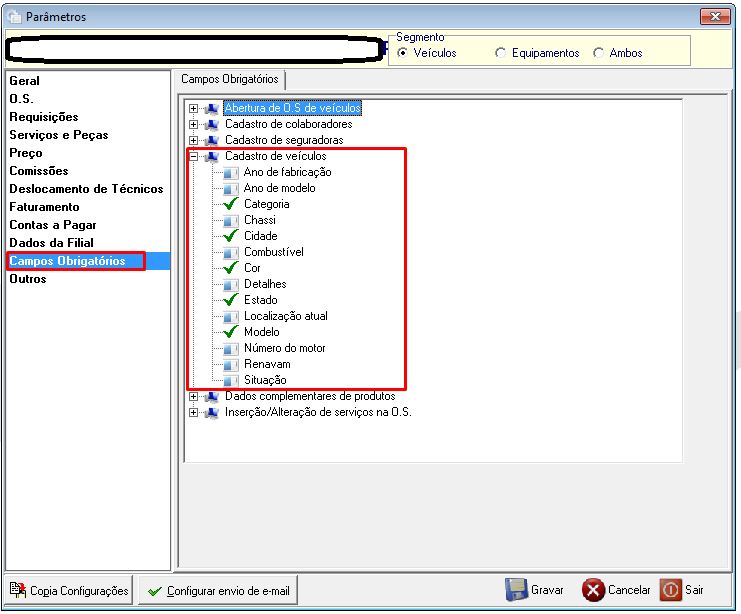This screenshot has height=614, width=741.
Task: Toggle the Chassi field icon
Action: [231, 220]
